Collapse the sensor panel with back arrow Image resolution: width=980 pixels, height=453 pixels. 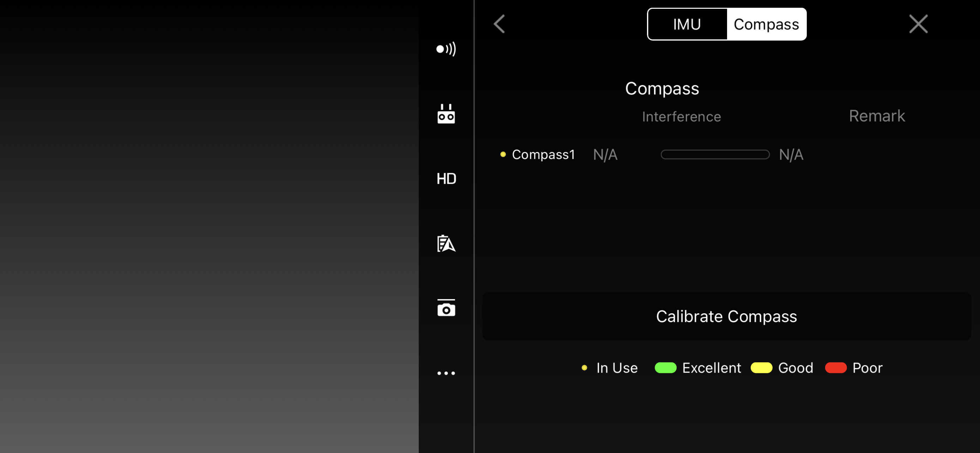click(x=499, y=24)
